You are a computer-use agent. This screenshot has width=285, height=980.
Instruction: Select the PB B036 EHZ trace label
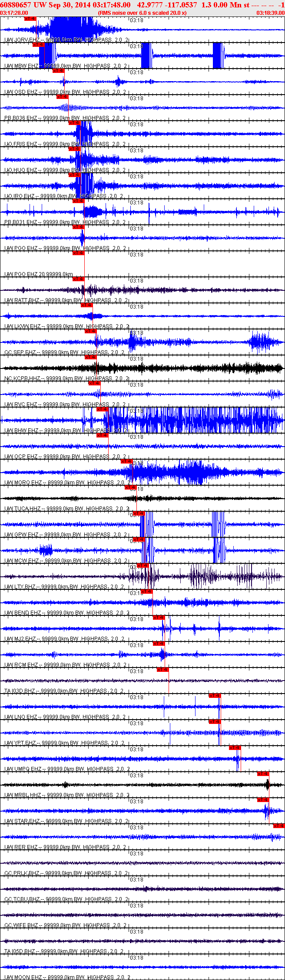click(66, 118)
